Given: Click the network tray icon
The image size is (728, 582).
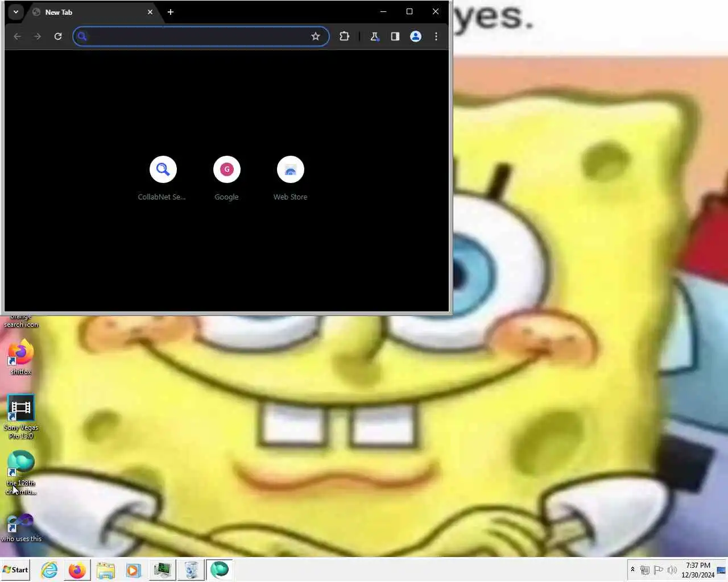Looking at the screenshot, I should (645, 570).
